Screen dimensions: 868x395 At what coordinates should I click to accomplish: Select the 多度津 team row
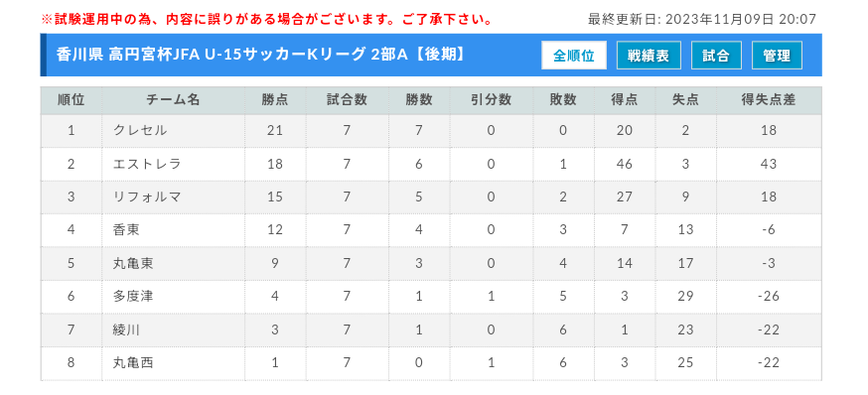click(431, 297)
